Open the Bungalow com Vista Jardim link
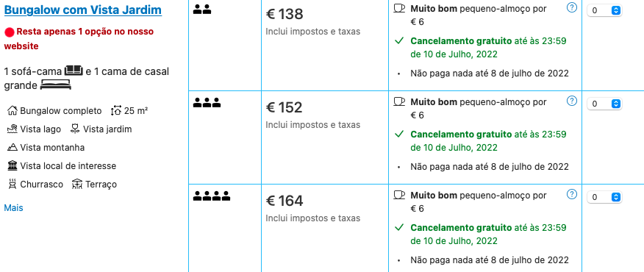The width and height of the screenshot is (644, 272). tap(83, 10)
